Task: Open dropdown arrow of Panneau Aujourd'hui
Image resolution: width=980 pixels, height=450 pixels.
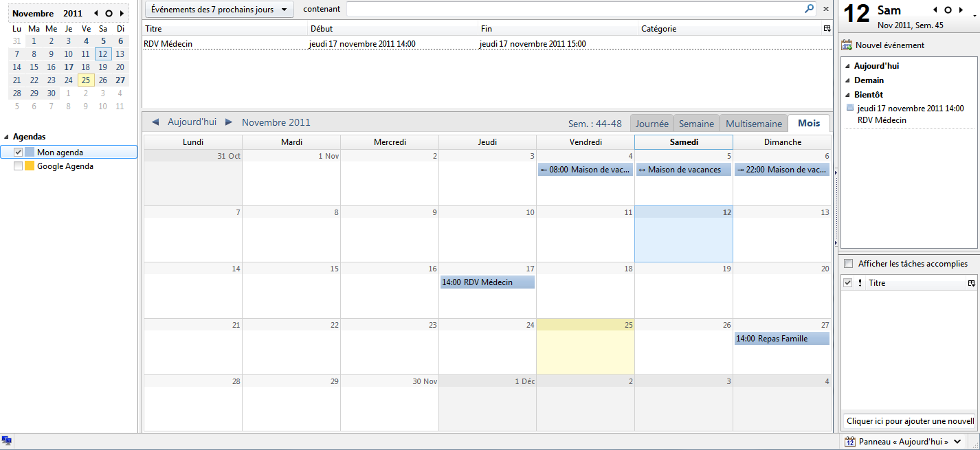Action: point(957,442)
